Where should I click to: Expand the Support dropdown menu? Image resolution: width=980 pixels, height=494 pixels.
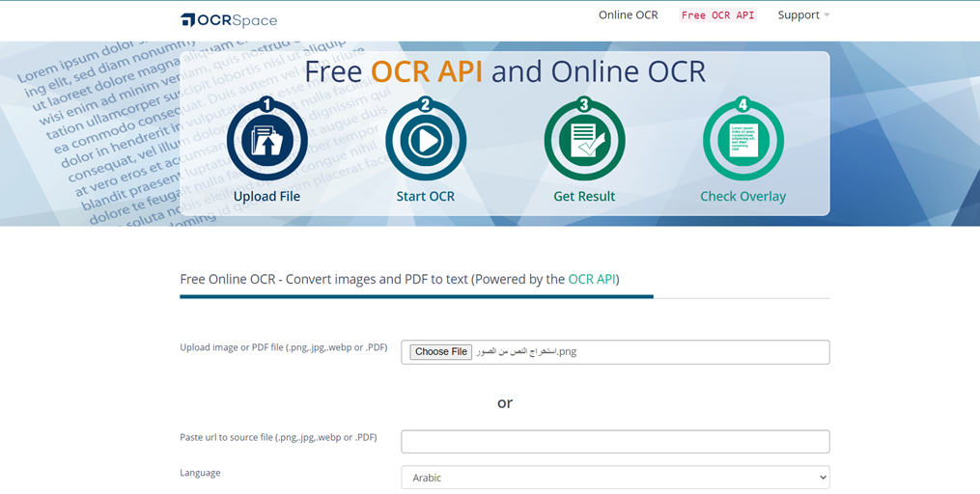tap(803, 15)
